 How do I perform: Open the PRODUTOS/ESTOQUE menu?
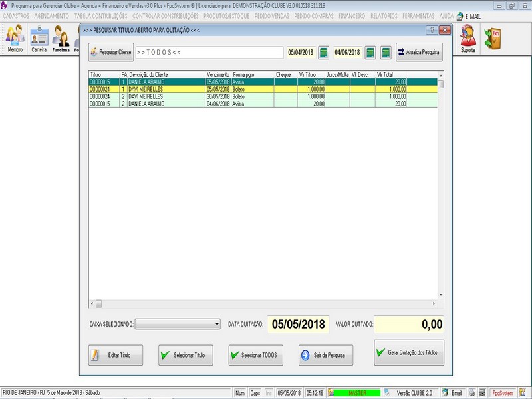pos(226,16)
